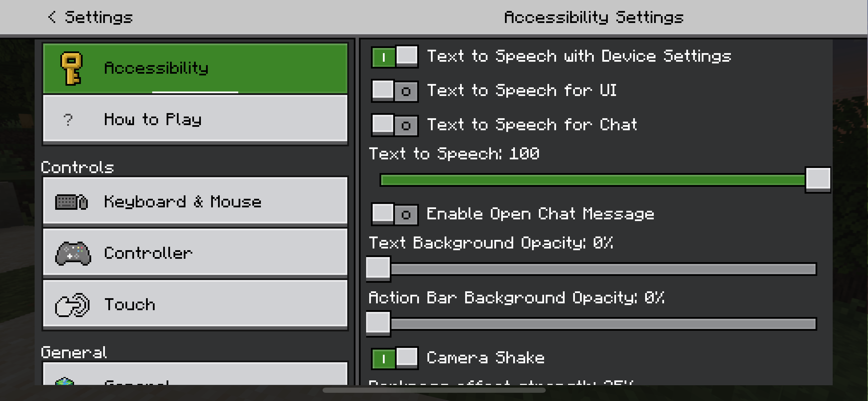This screenshot has width=868, height=401.
Task: Select the Action Bar Background Opacity slider
Action: point(378,324)
